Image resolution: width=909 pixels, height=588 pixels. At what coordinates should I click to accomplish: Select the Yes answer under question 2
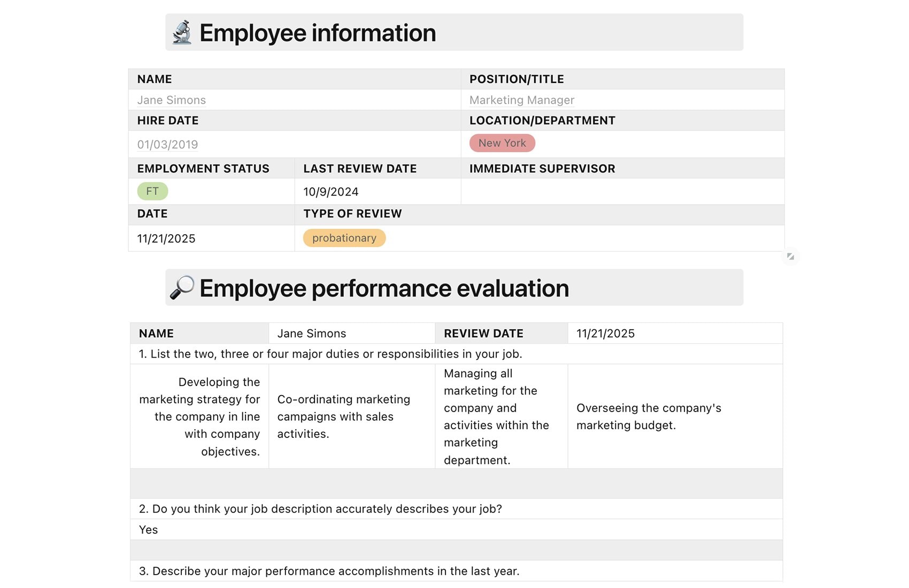point(148,529)
